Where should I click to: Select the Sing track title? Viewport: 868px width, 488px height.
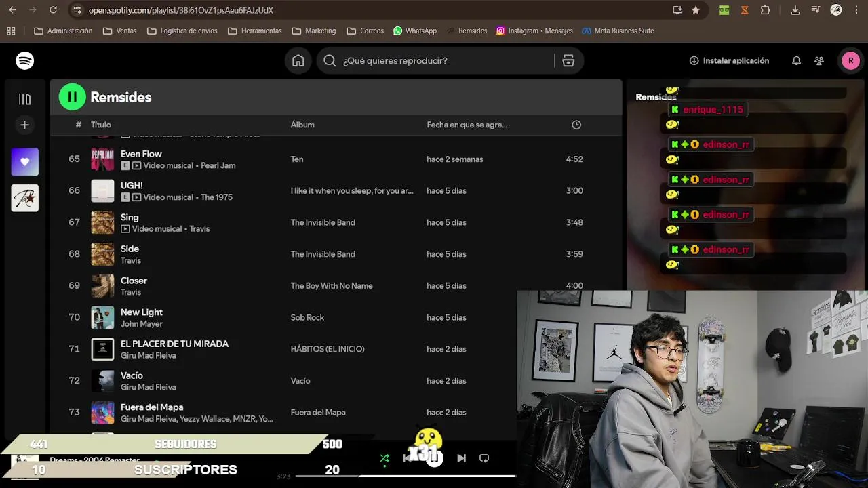tap(130, 218)
